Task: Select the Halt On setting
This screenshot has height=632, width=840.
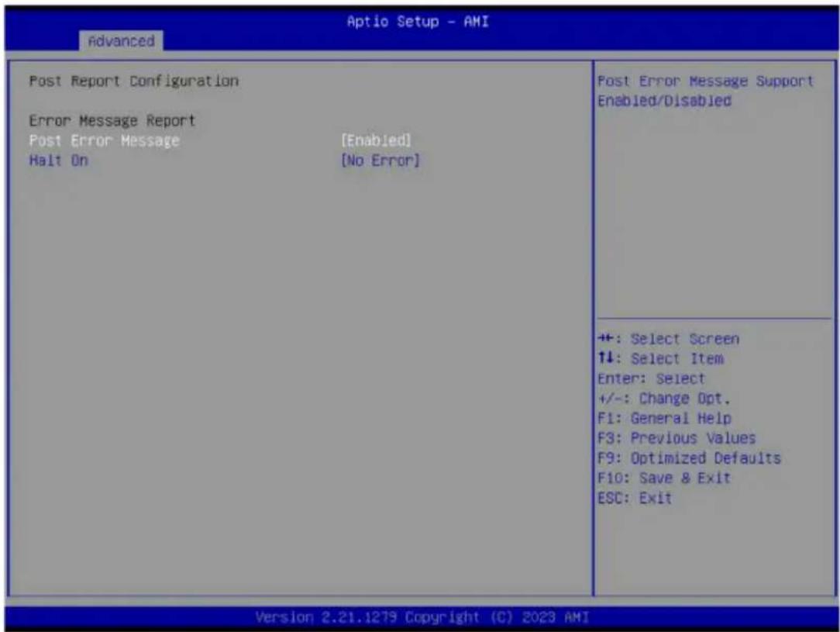Action: (x=58, y=161)
